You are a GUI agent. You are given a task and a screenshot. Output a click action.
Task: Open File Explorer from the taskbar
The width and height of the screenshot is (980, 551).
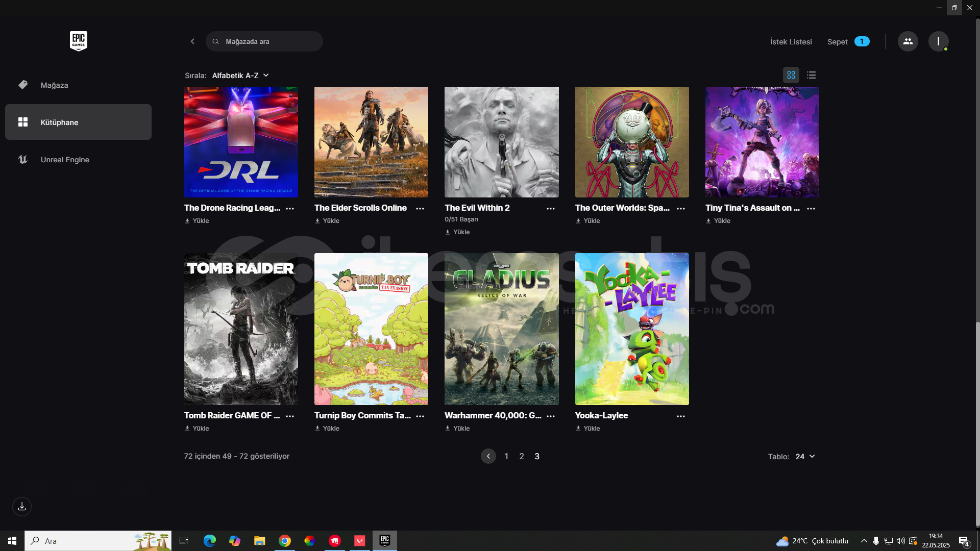tap(259, 541)
